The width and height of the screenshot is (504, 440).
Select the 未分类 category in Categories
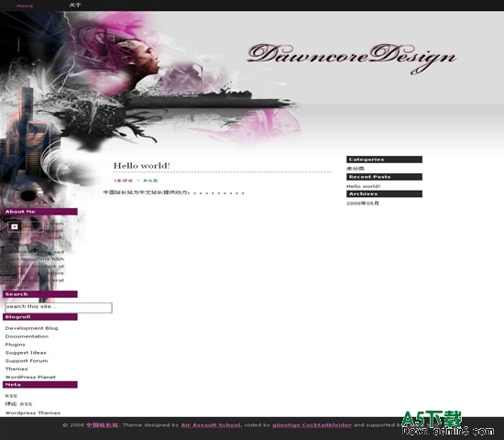pos(356,169)
